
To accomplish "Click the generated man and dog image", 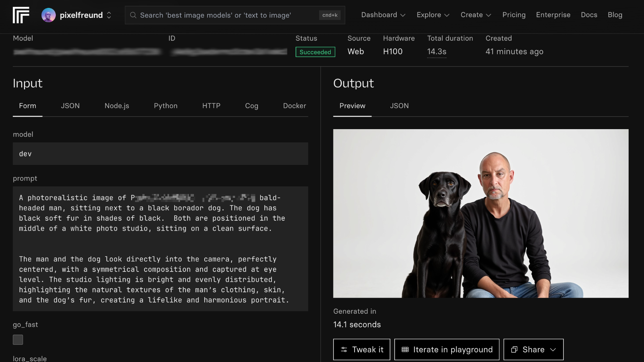I will pyautogui.click(x=480, y=213).
